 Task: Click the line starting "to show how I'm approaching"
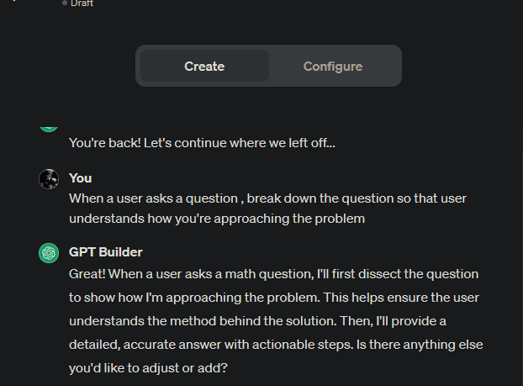click(274, 298)
